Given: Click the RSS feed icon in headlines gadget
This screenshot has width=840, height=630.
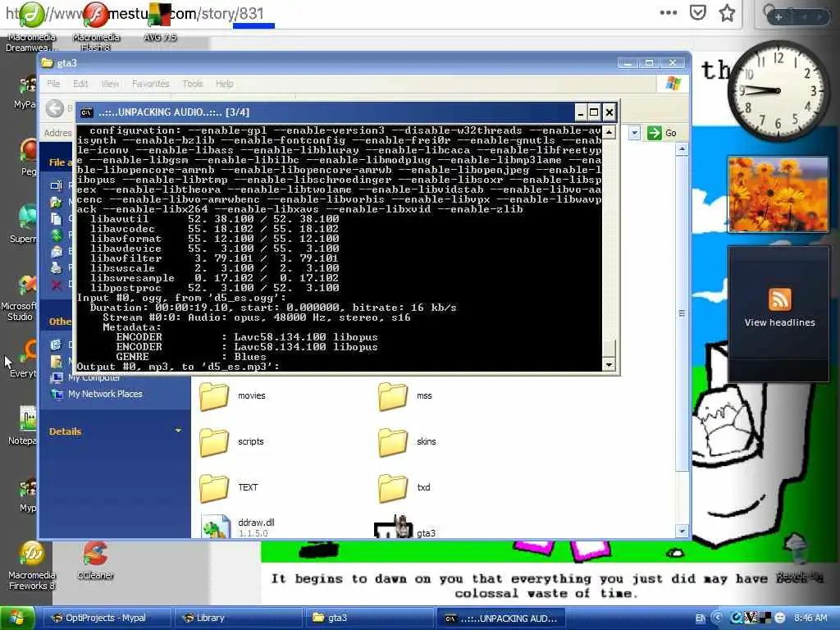Looking at the screenshot, I should (x=779, y=299).
